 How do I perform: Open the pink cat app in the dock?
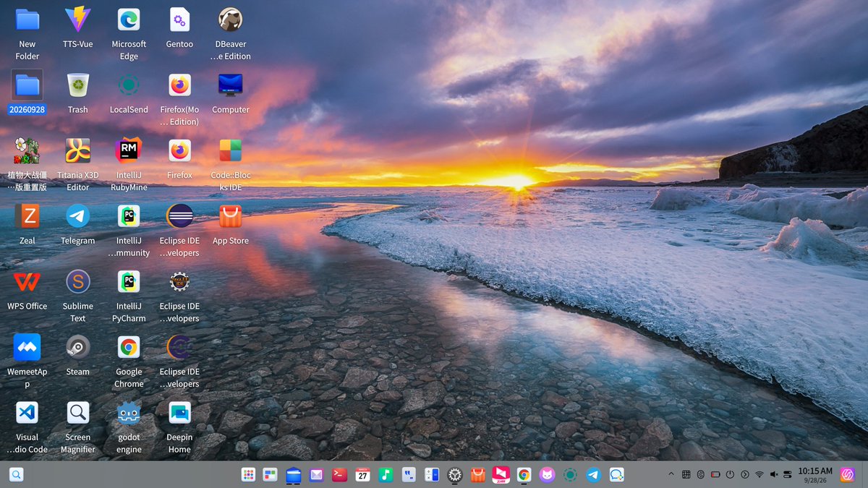(x=547, y=475)
